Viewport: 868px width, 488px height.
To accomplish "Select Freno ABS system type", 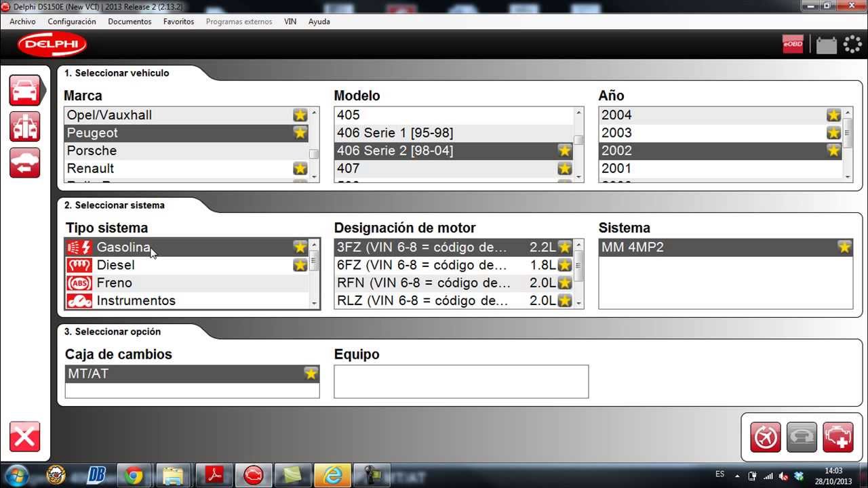I will click(x=186, y=283).
